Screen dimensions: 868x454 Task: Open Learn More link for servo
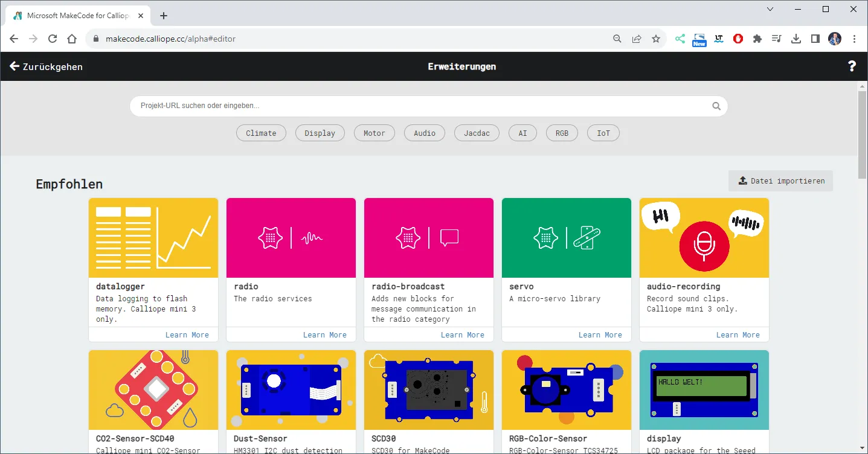600,335
